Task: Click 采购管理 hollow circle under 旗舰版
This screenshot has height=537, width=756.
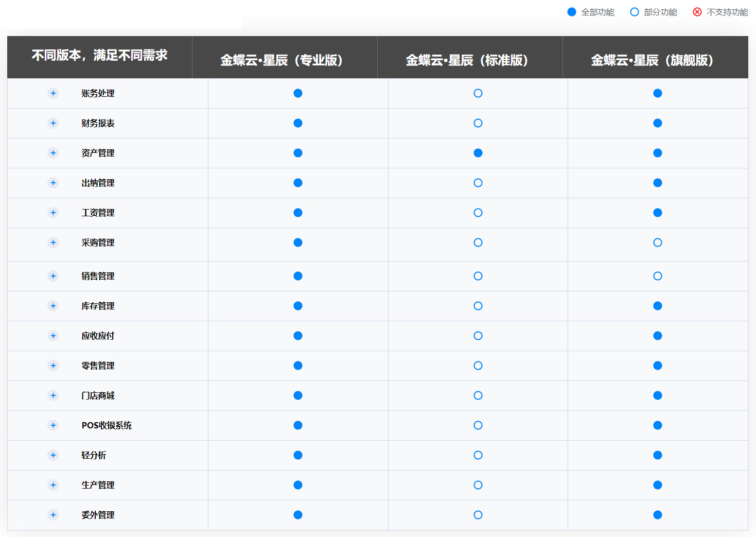Action: click(658, 242)
